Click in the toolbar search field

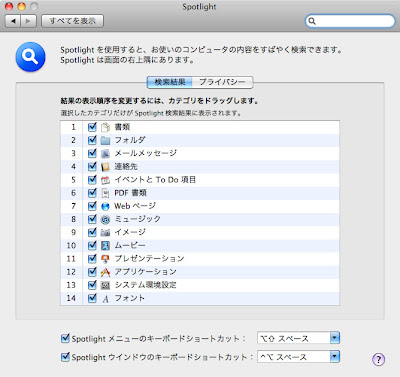point(350,21)
